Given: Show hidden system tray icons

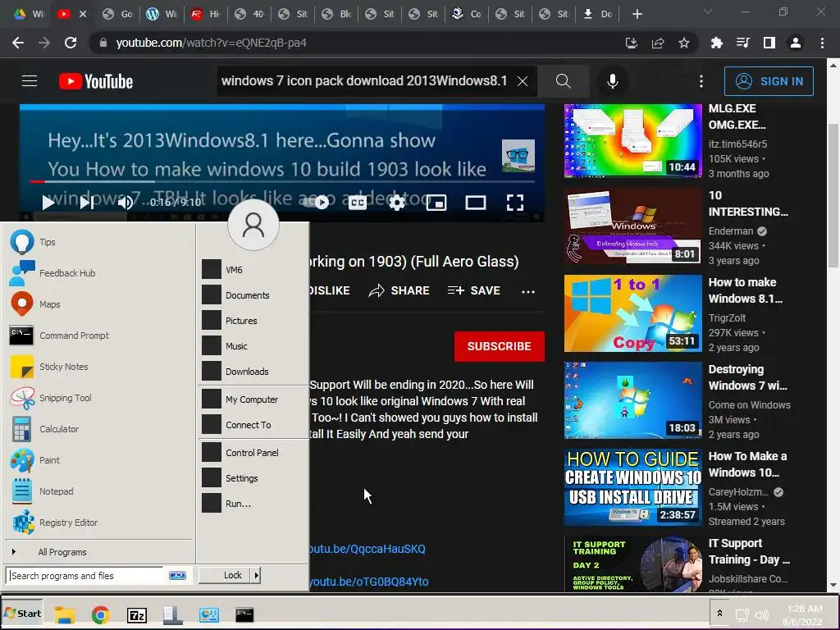Looking at the screenshot, I should pos(719,614).
